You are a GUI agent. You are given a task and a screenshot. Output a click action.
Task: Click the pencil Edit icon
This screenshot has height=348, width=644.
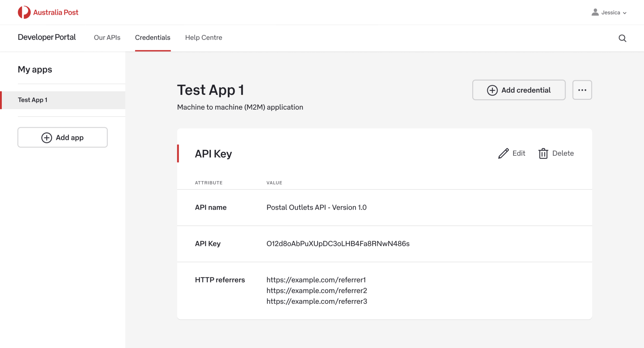[x=503, y=154]
